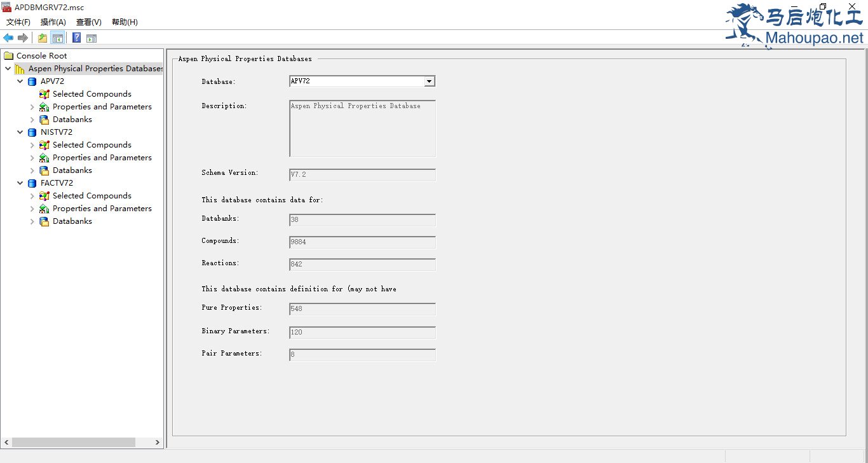868x463 pixels.
Task: Click the Compounds field showing 9884
Action: click(362, 242)
